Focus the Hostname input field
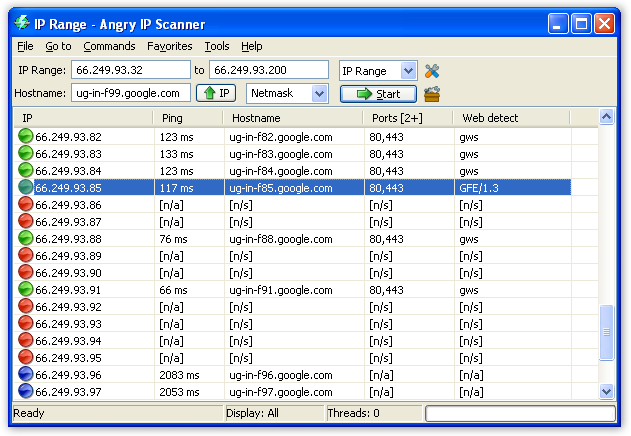631x436 pixels. tap(130, 93)
